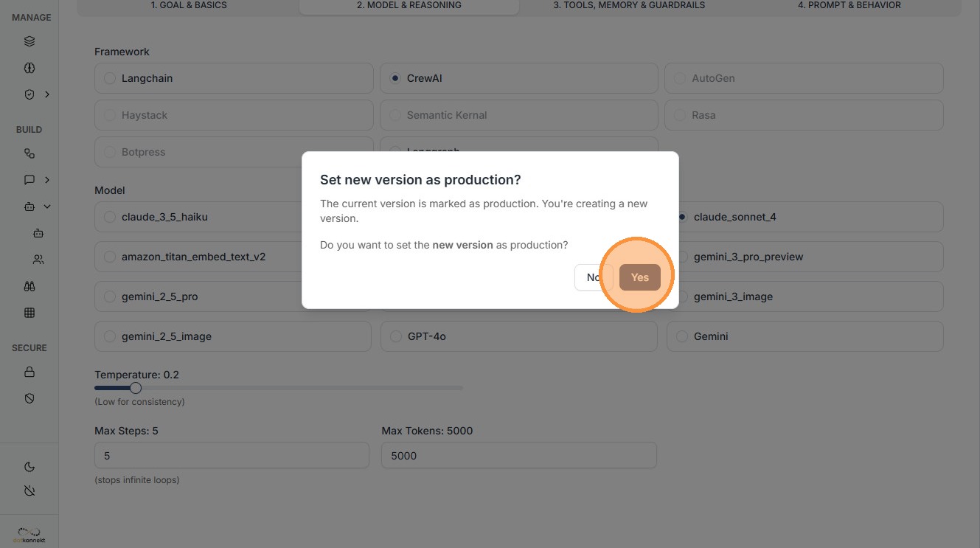
Task: Click the "MANAGE" sidebar section label
Action: 32,18
